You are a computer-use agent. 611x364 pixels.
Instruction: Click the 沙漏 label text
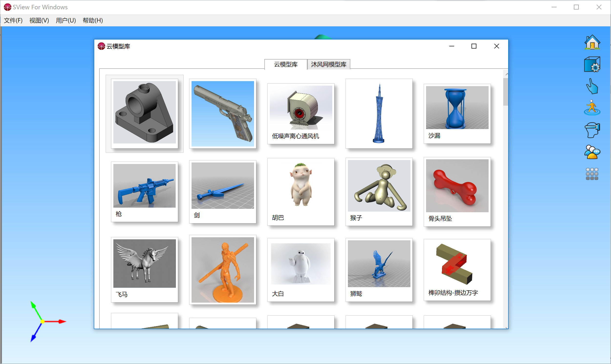click(x=434, y=135)
